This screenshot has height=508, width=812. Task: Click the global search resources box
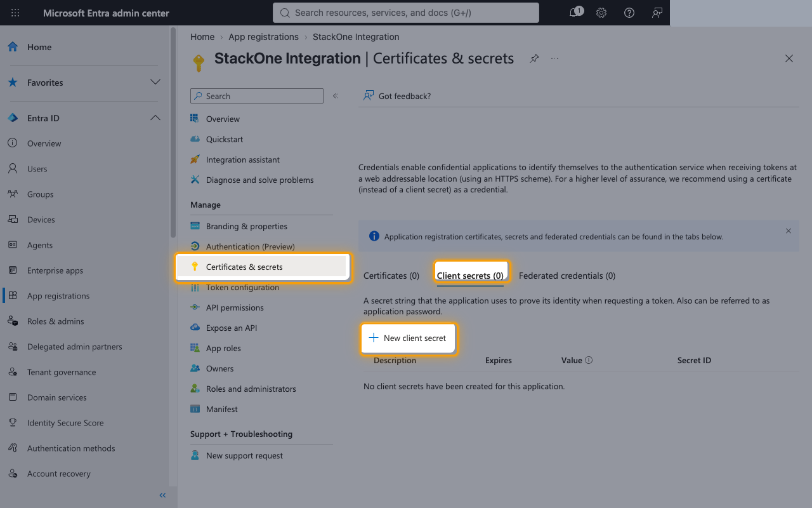click(x=406, y=13)
